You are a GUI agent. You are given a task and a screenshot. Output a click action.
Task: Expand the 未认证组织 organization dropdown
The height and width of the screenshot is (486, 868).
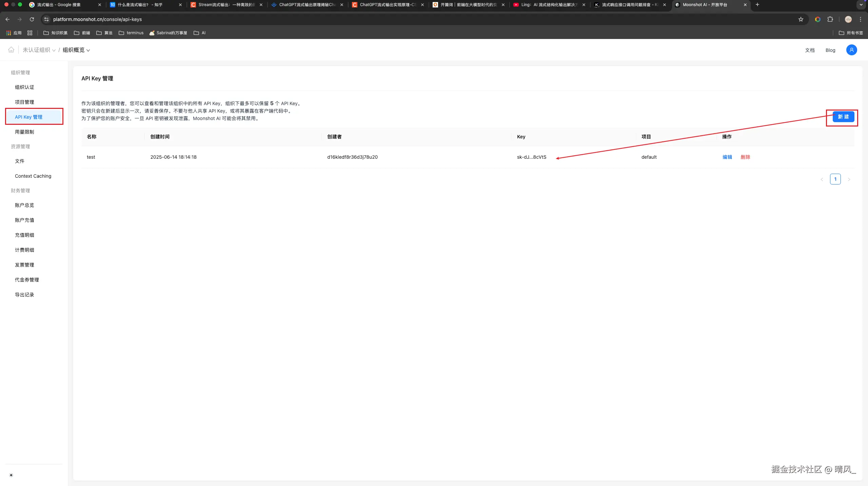[39, 50]
